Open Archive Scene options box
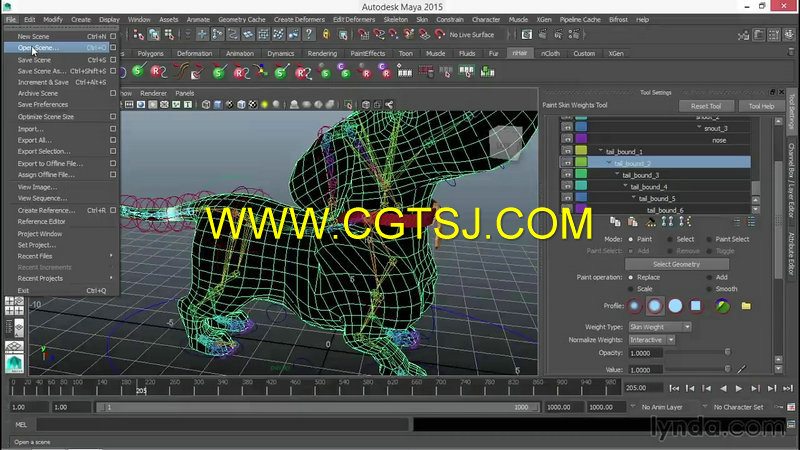800x450 pixels. [x=113, y=93]
